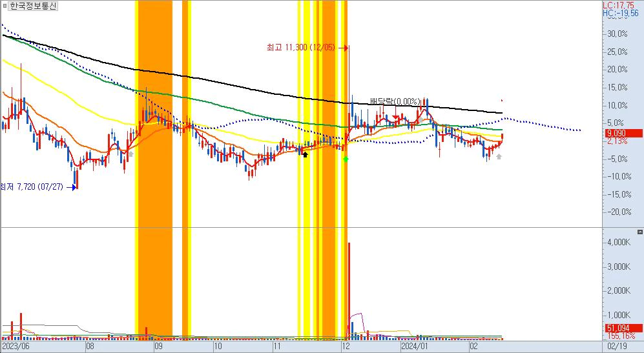
Task: Close the volume panel with its X icon
Action: click(x=640, y=232)
